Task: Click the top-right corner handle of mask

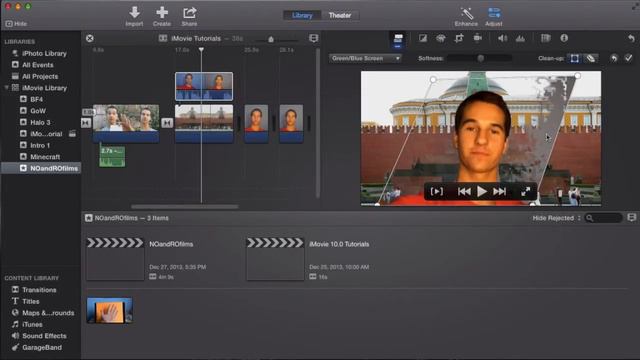Action: [x=578, y=76]
